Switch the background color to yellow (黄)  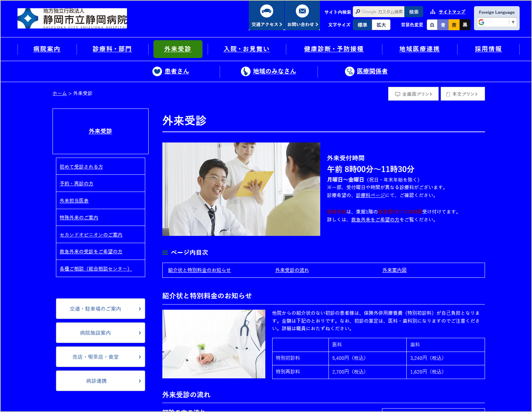click(454, 25)
